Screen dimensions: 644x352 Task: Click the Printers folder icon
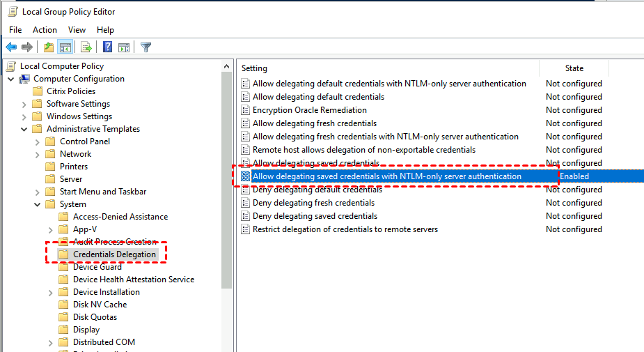pos(51,167)
